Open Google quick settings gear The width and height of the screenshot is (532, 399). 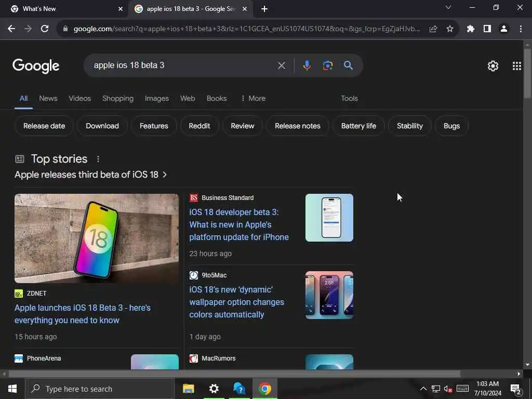point(493,66)
